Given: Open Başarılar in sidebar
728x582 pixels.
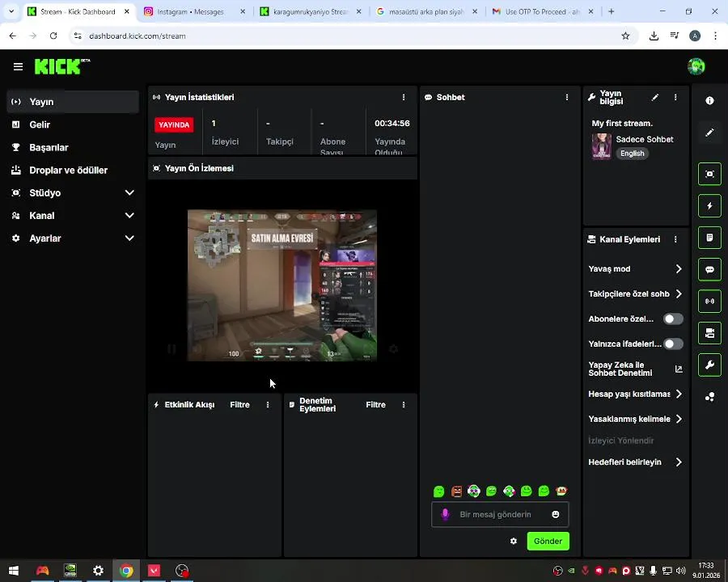Looking at the screenshot, I should (x=73, y=147).
